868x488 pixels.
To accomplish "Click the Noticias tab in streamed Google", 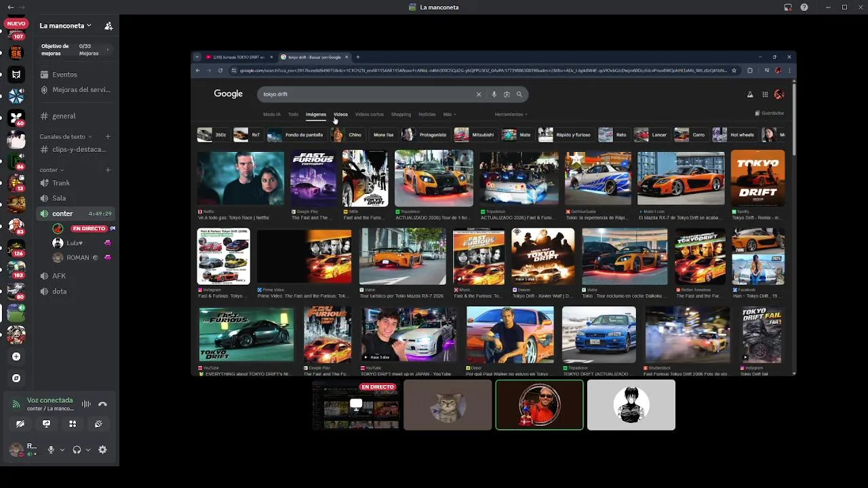I will 427,115.
